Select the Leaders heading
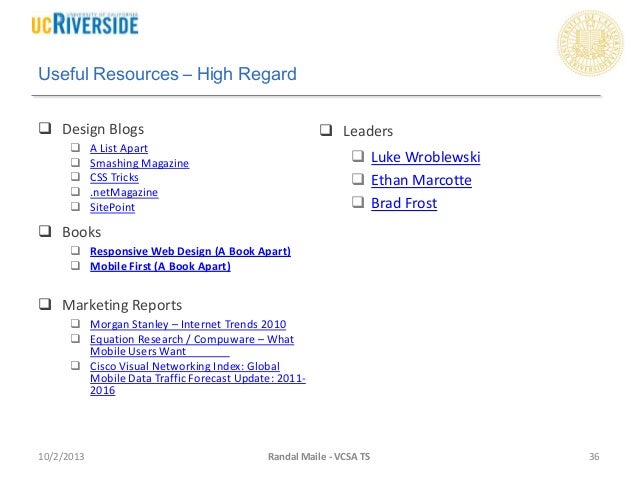638x479 pixels. [368, 131]
